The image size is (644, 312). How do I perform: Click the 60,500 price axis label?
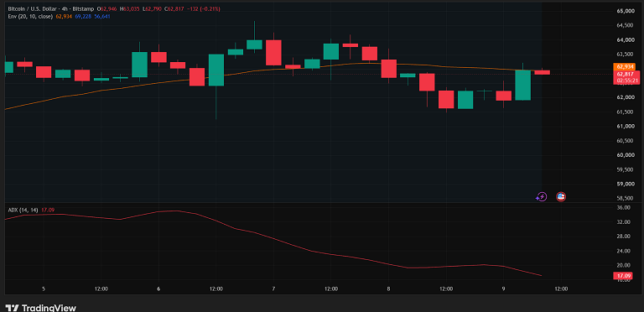625,140
